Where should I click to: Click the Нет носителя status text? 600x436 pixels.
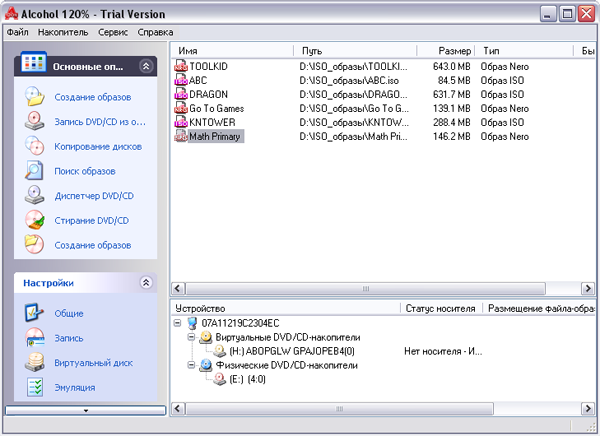443,351
